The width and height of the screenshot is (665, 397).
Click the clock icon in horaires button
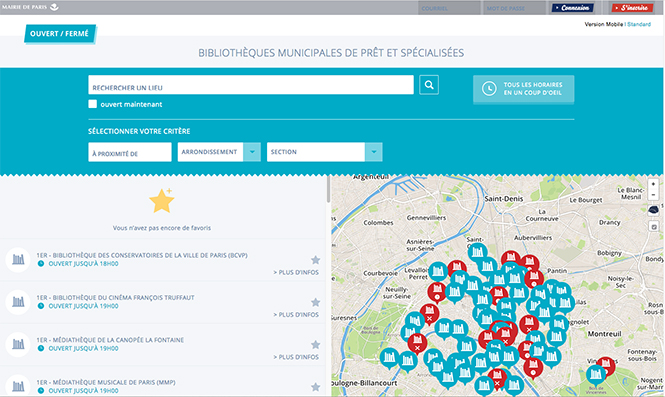coord(489,89)
